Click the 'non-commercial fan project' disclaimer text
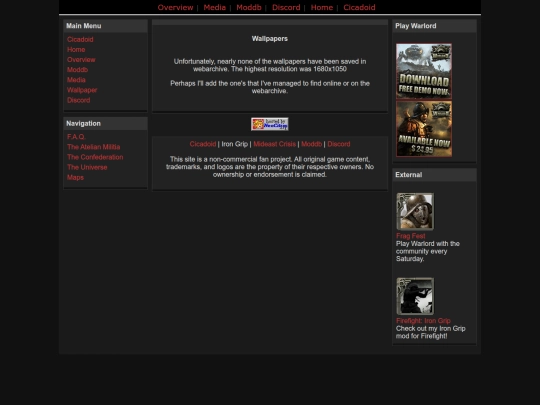 270,167
